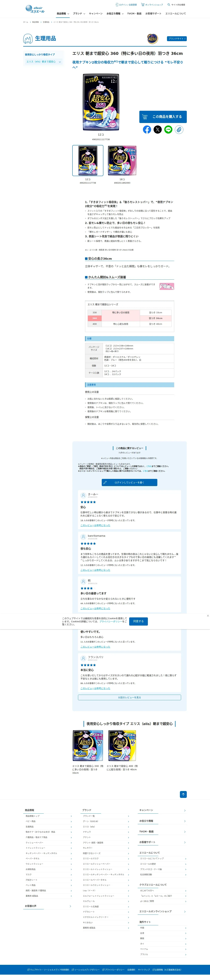Expand the エリス (elis) 朝まで超安心 sidebar item
Screen dimensions: 210x980
tap(44, 62)
